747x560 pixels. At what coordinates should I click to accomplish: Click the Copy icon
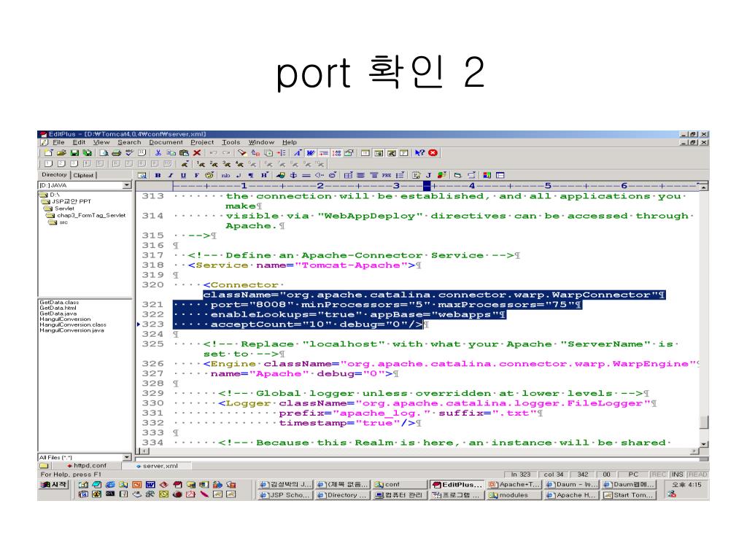171,153
